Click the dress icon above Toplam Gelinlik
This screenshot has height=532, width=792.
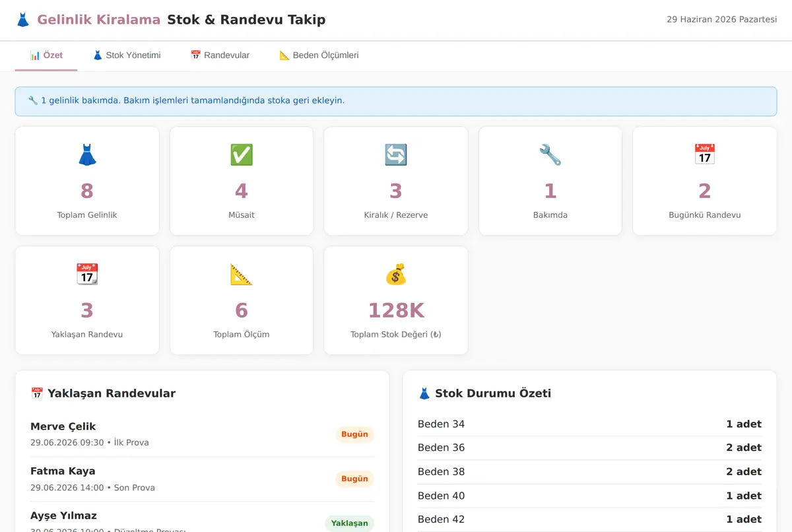(x=87, y=155)
